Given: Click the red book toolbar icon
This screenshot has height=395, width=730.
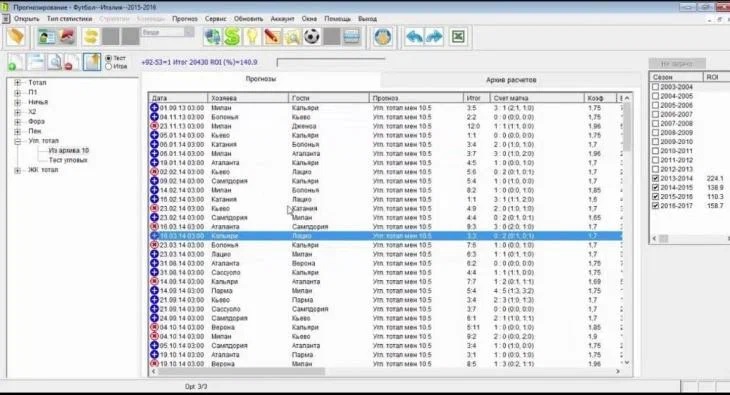Looking at the screenshot, I should pyautogui.click(x=67, y=37).
